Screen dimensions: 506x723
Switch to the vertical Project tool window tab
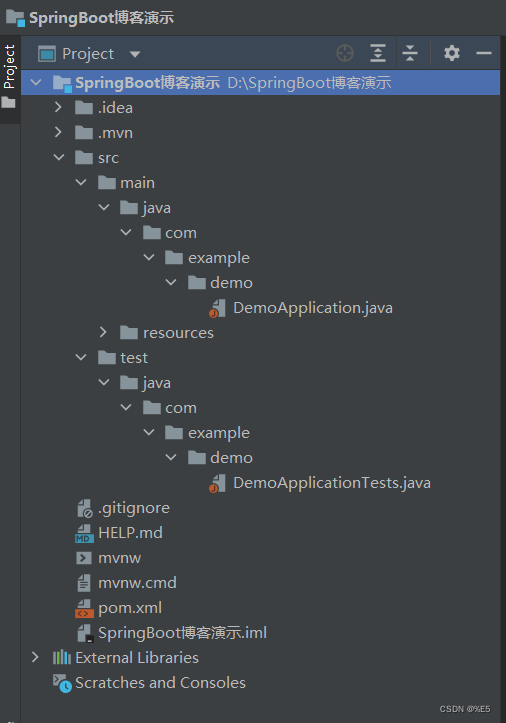(x=9, y=67)
